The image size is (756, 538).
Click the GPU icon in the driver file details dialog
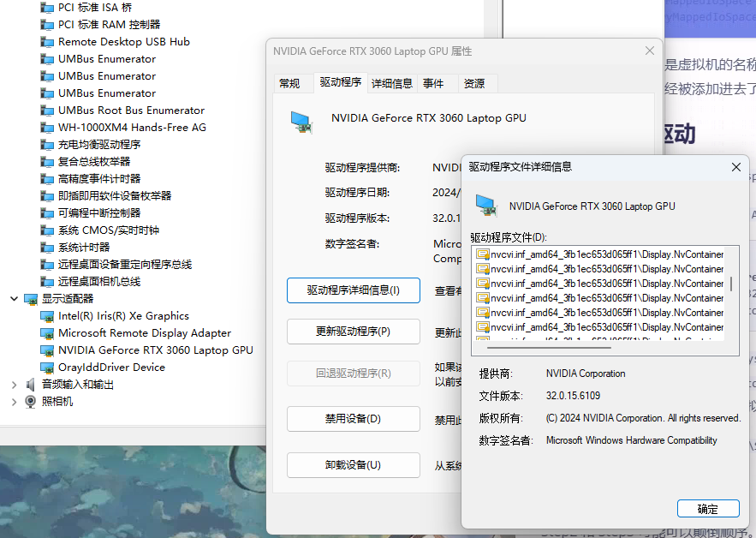(486, 205)
